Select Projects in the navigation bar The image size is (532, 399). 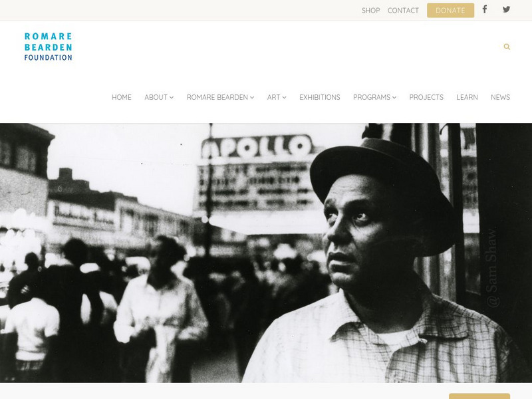pyautogui.click(x=426, y=97)
